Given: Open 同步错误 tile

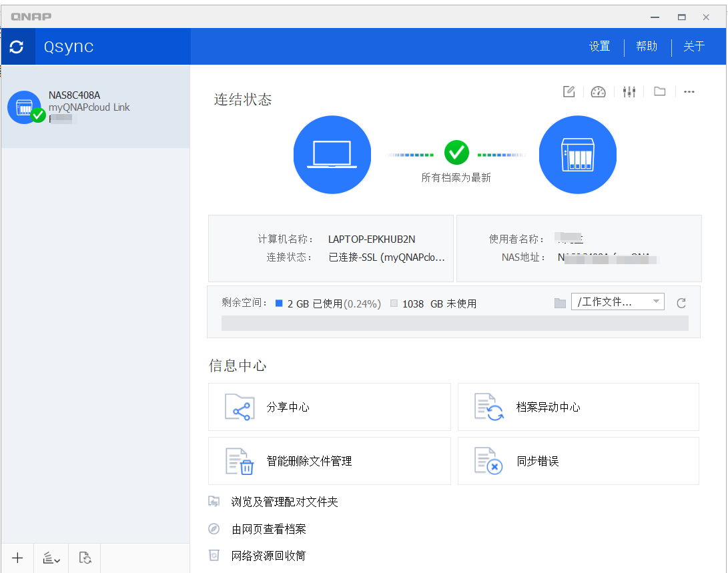Looking at the screenshot, I should pyautogui.click(x=578, y=461).
